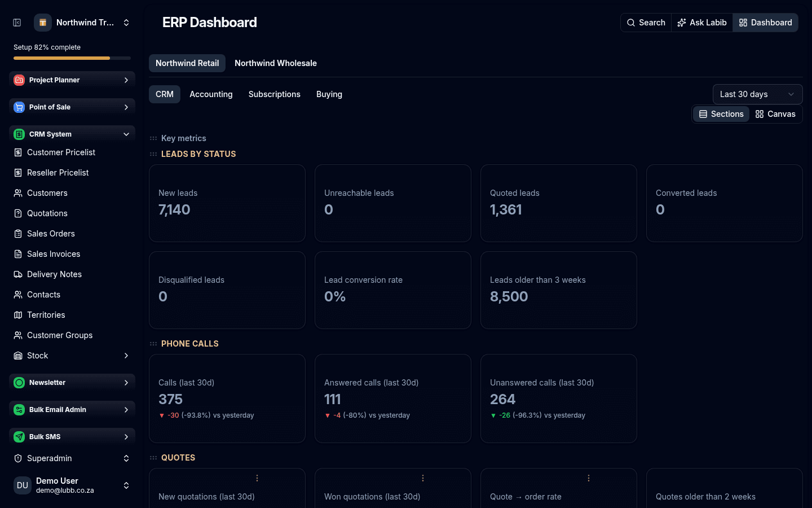Click the Customer Pricelist icon
This screenshot has width=812, height=508.
click(18, 152)
